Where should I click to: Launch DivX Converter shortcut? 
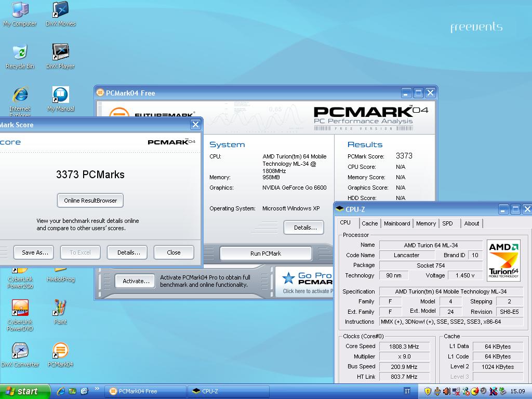pyautogui.click(x=20, y=354)
